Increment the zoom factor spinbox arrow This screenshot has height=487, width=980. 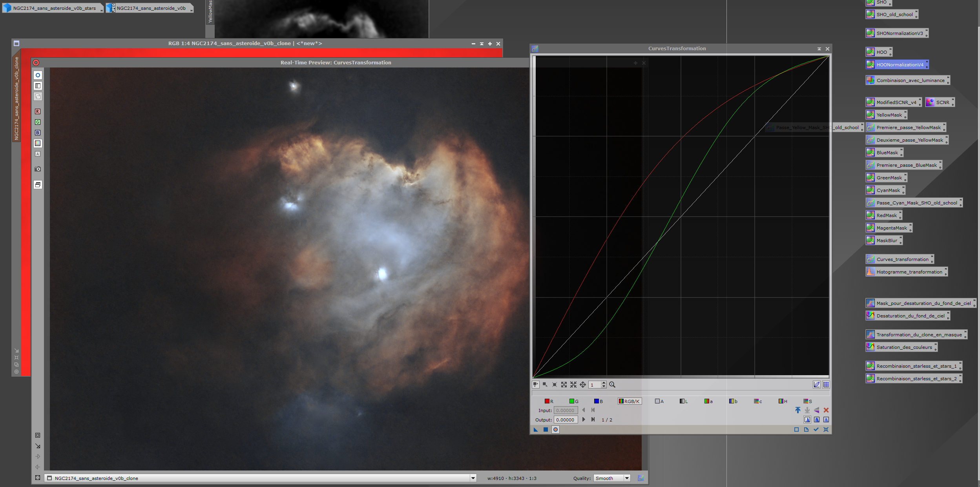tap(604, 383)
